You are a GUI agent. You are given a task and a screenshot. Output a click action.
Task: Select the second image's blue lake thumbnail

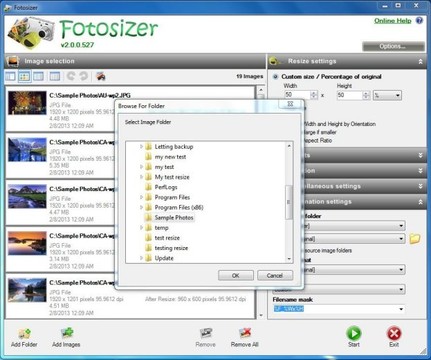tap(27, 150)
